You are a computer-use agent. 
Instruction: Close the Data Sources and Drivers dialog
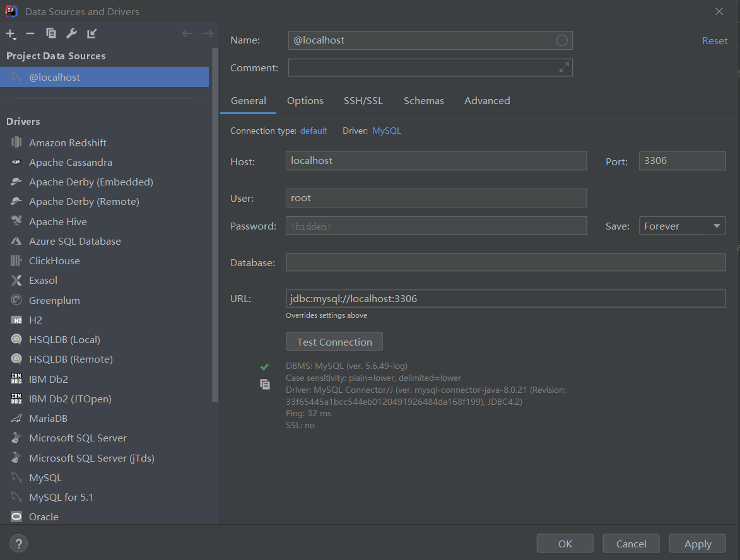[x=719, y=11]
